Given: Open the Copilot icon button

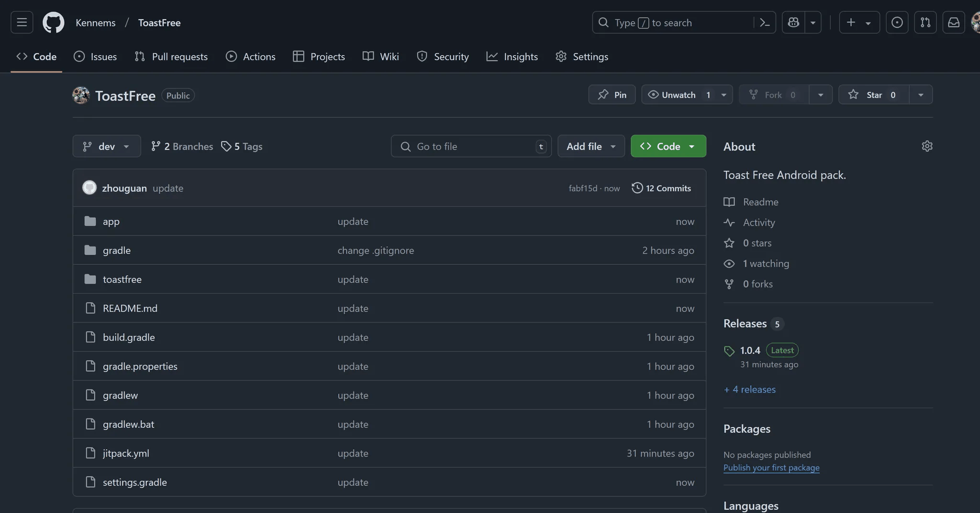Looking at the screenshot, I should (x=793, y=22).
